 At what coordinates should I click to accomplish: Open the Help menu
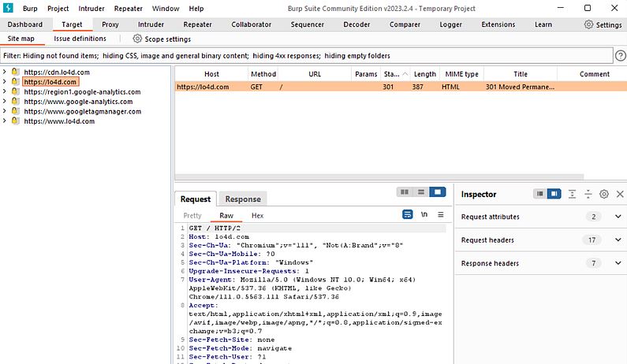[196, 9]
